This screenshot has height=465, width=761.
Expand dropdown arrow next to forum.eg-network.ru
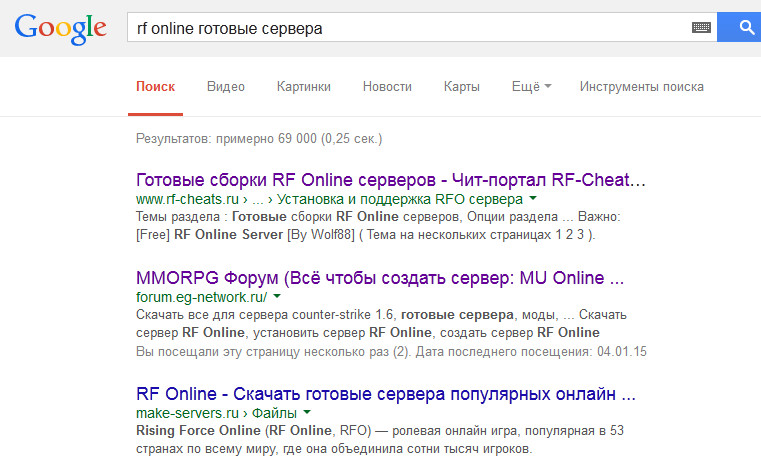point(277,296)
